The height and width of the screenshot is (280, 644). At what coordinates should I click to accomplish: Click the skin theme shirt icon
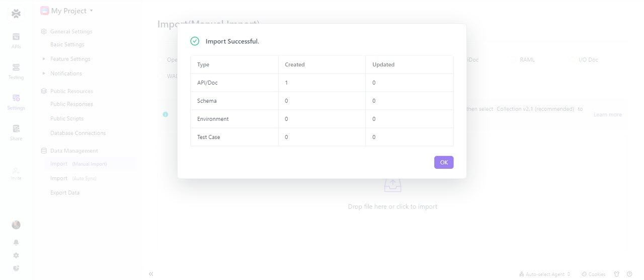tap(616, 274)
